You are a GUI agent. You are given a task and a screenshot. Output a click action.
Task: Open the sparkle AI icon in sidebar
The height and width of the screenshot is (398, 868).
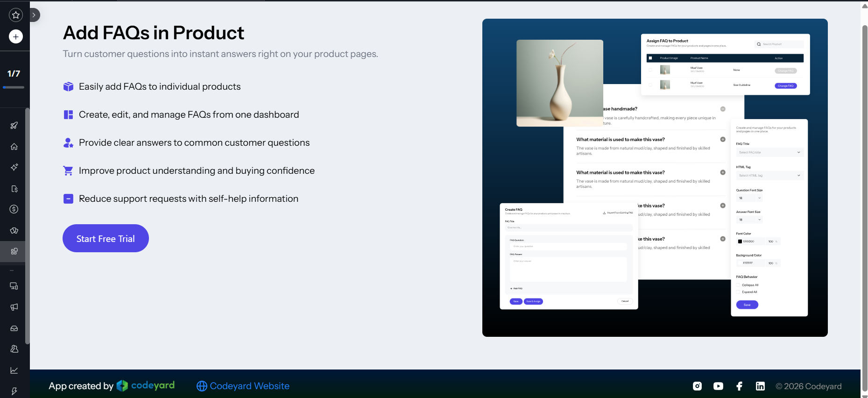pyautogui.click(x=14, y=167)
